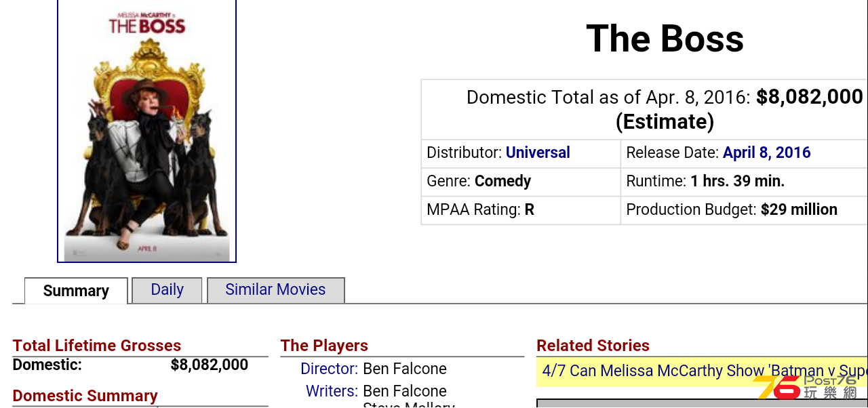Click the Post76 watermark logo
Viewport: 868px width, 408px height.
[806, 388]
